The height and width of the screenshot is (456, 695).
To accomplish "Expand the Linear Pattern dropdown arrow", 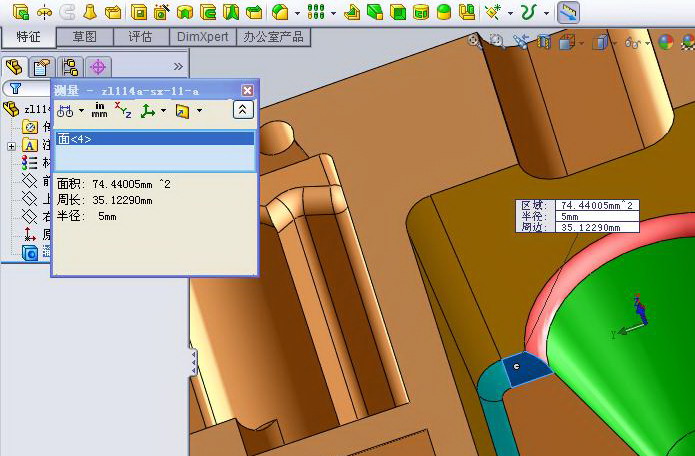I will tap(333, 13).
